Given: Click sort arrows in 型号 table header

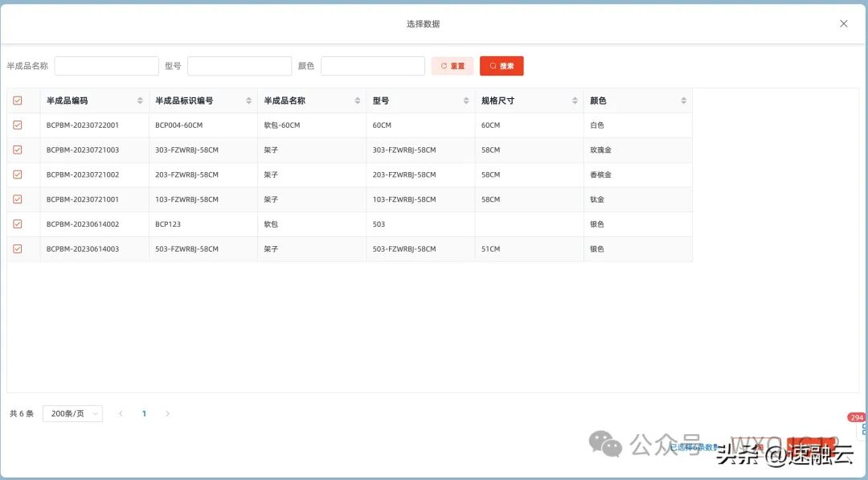Looking at the screenshot, I should (466, 101).
